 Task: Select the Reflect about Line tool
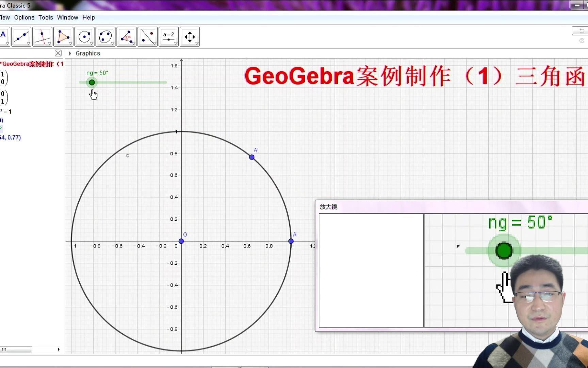pyautogui.click(x=148, y=36)
